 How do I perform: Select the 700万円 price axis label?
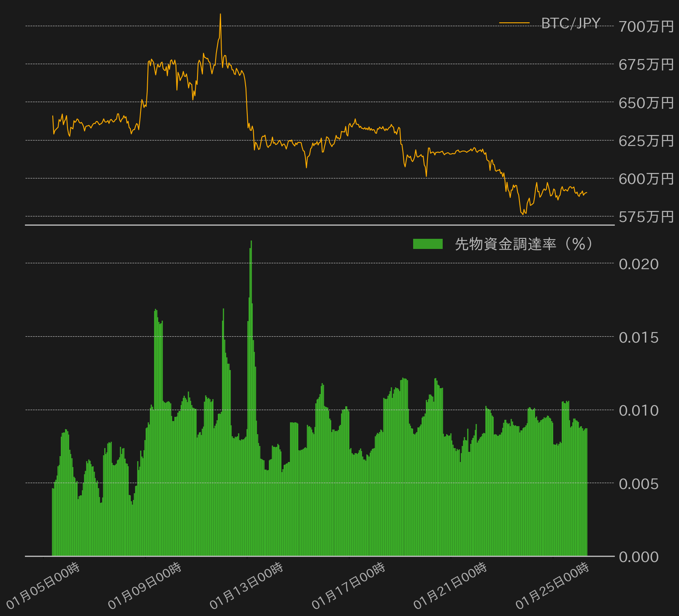coord(646,27)
